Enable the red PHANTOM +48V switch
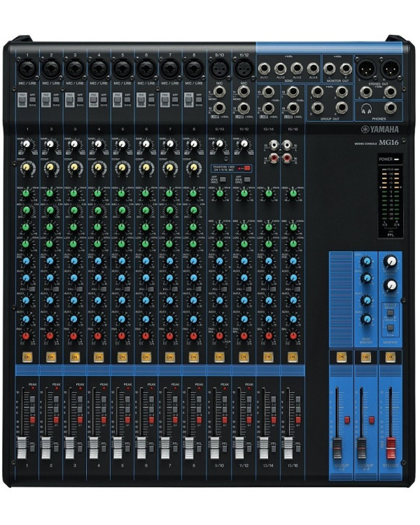 247,168
